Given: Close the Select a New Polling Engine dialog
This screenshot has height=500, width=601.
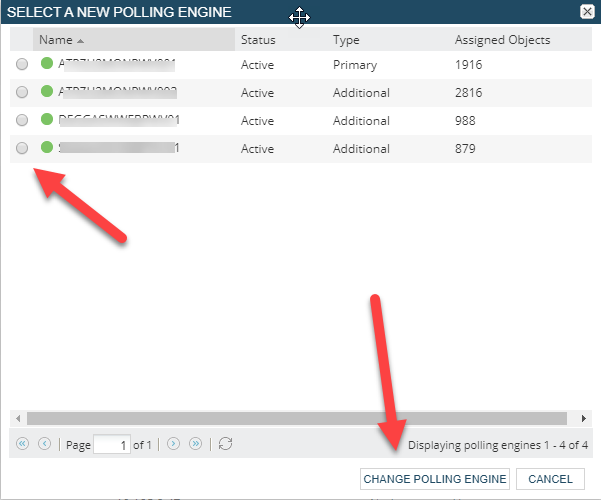Looking at the screenshot, I should tap(587, 12).
